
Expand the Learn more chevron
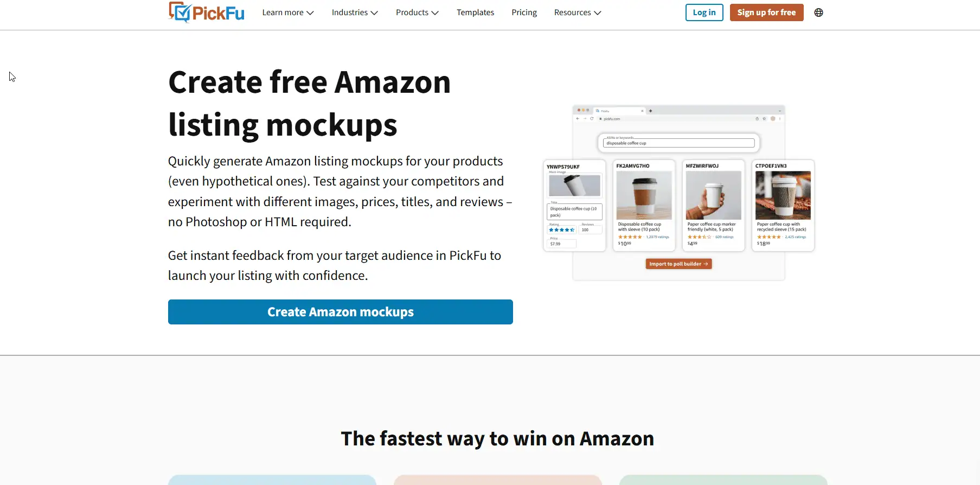coord(310,12)
